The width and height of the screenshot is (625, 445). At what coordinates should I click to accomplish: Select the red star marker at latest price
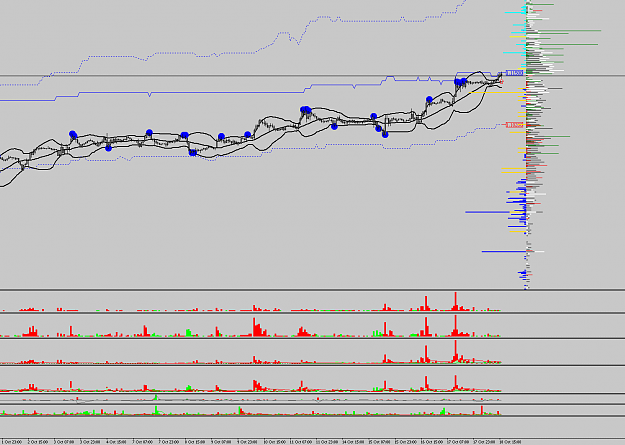click(501, 82)
